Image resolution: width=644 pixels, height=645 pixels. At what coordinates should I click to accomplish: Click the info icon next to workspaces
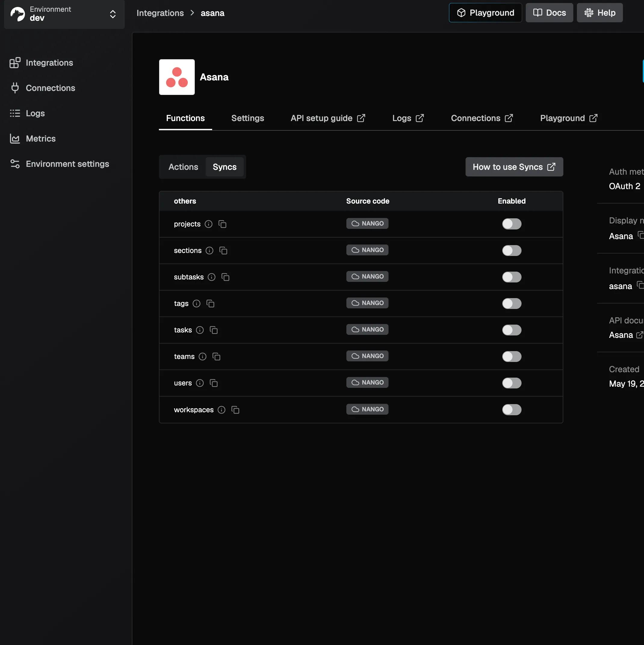[221, 410]
